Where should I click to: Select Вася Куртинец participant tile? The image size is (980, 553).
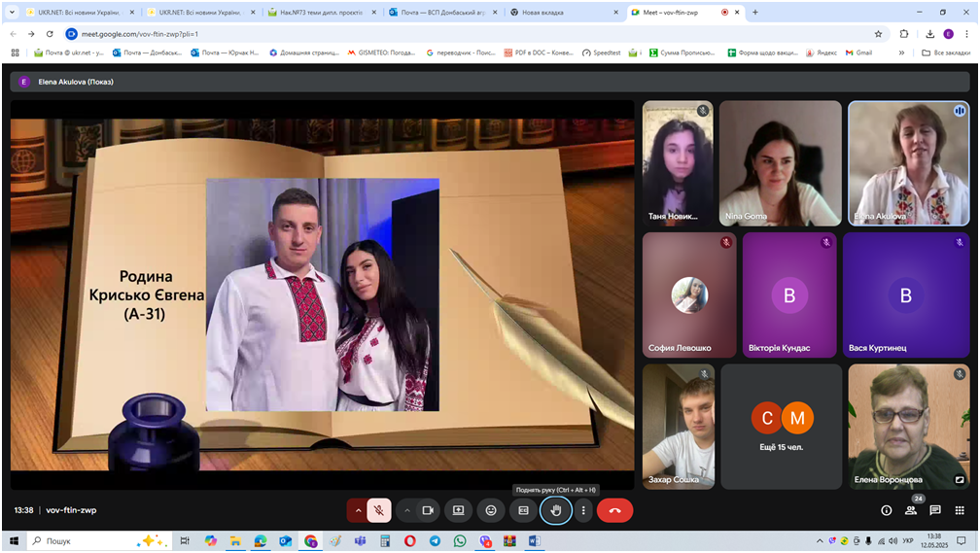906,294
